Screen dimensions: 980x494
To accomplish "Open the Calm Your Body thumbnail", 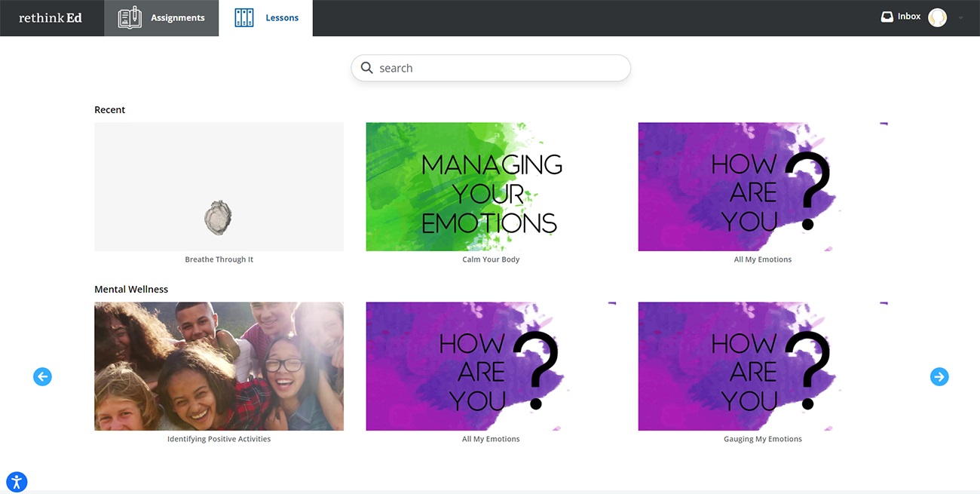I will point(491,187).
